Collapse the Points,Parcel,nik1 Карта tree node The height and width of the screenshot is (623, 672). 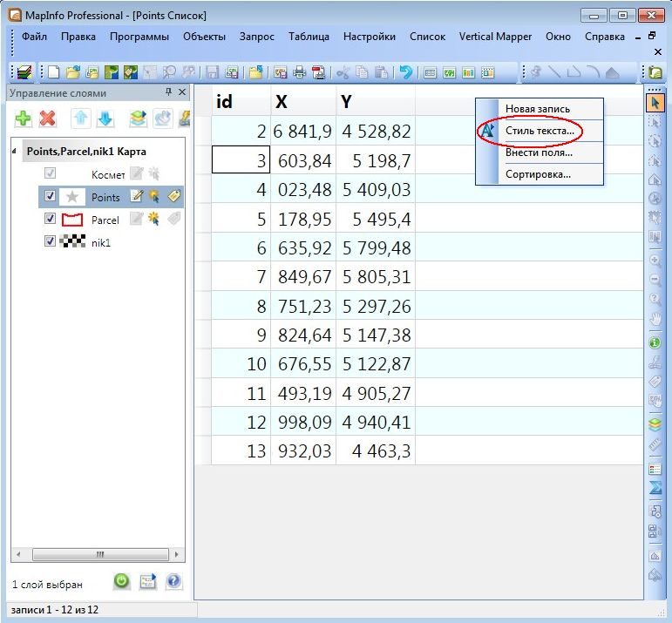pyautogui.click(x=14, y=151)
